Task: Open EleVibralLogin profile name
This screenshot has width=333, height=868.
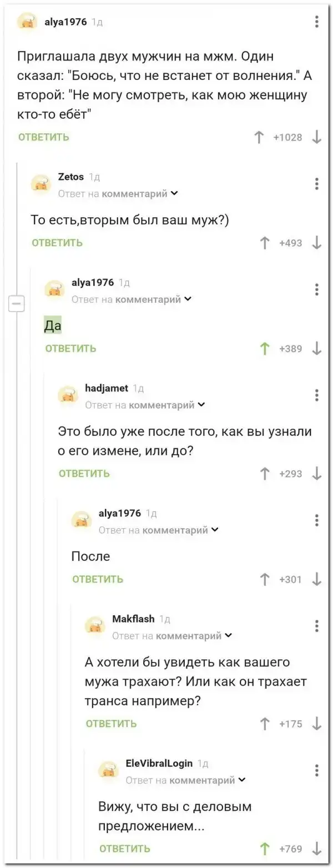Action: (x=159, y=763)
